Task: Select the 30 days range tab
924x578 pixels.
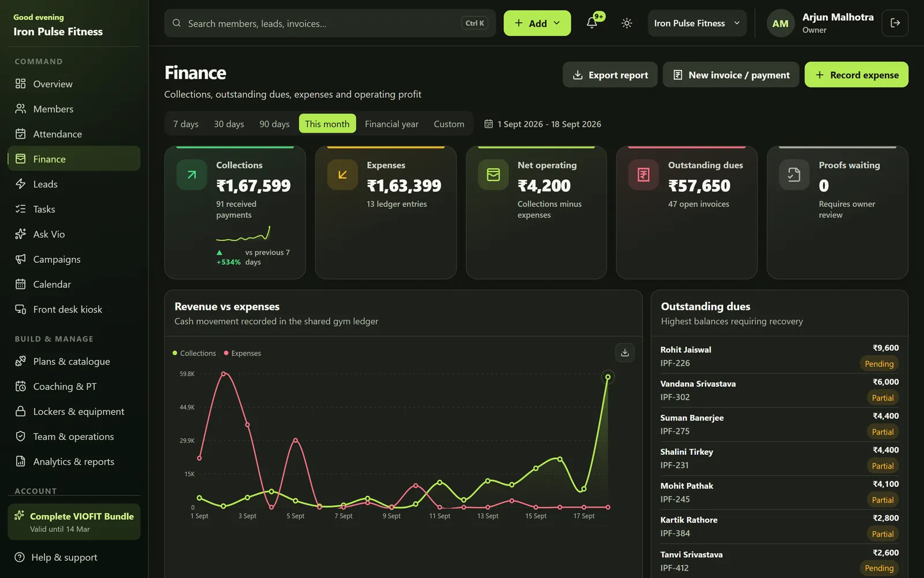Action: point(229,124)
